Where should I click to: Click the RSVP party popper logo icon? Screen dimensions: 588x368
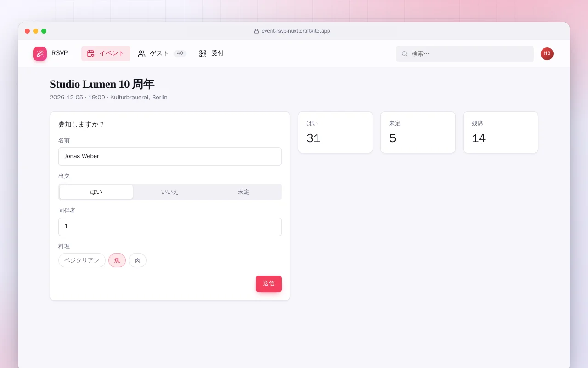point(40,54)
